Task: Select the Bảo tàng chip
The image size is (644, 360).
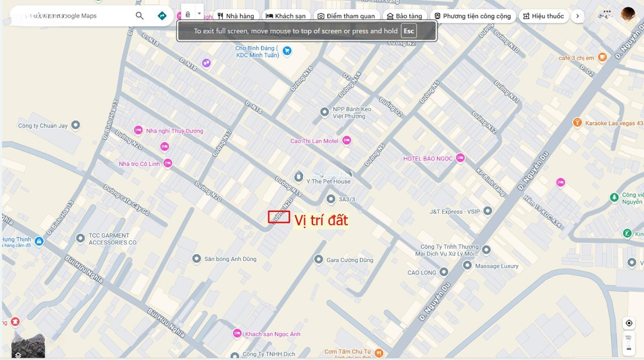Action: click(404, 16)
